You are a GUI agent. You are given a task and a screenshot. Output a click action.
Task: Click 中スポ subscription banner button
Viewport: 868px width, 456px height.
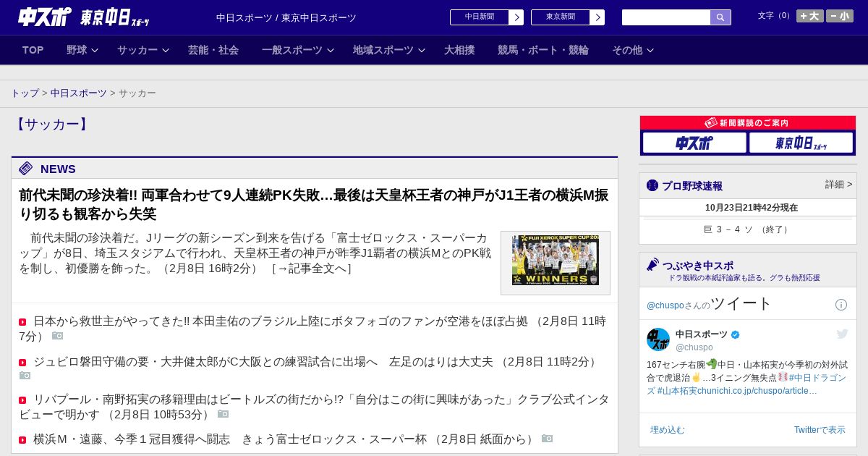(694, 143)
